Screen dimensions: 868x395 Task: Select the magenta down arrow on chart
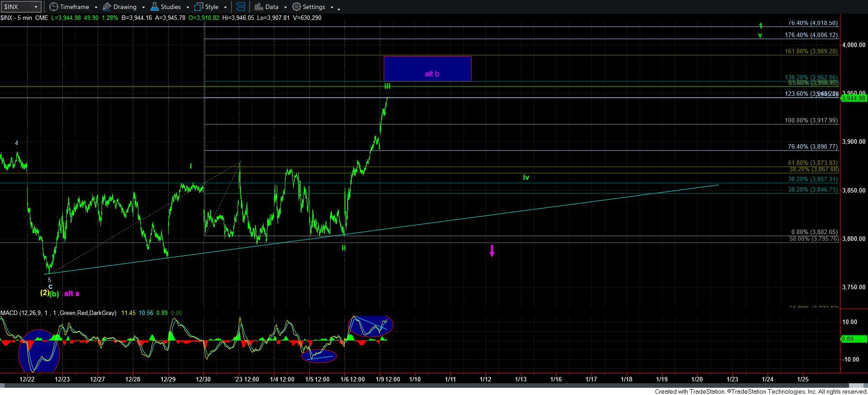click(x=492, y=251)
